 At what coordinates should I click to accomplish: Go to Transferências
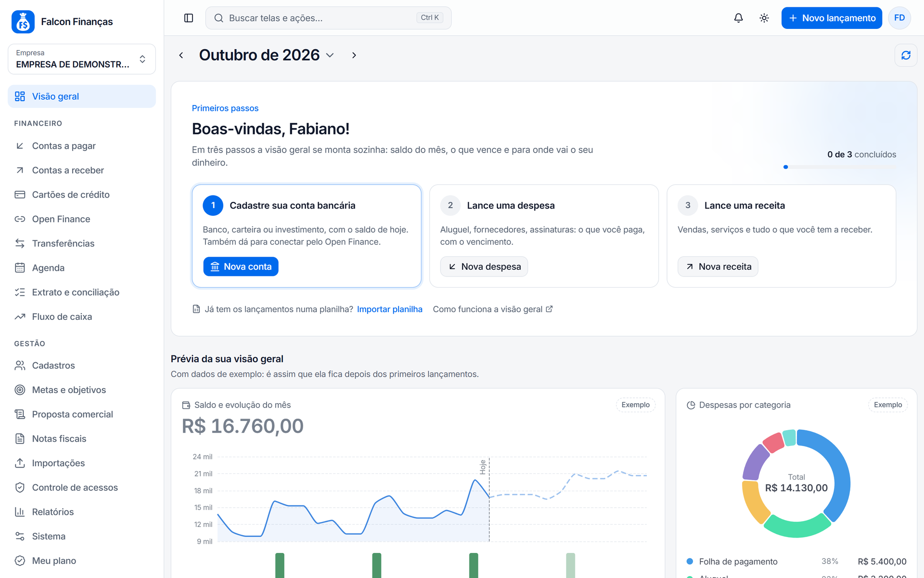82,243
